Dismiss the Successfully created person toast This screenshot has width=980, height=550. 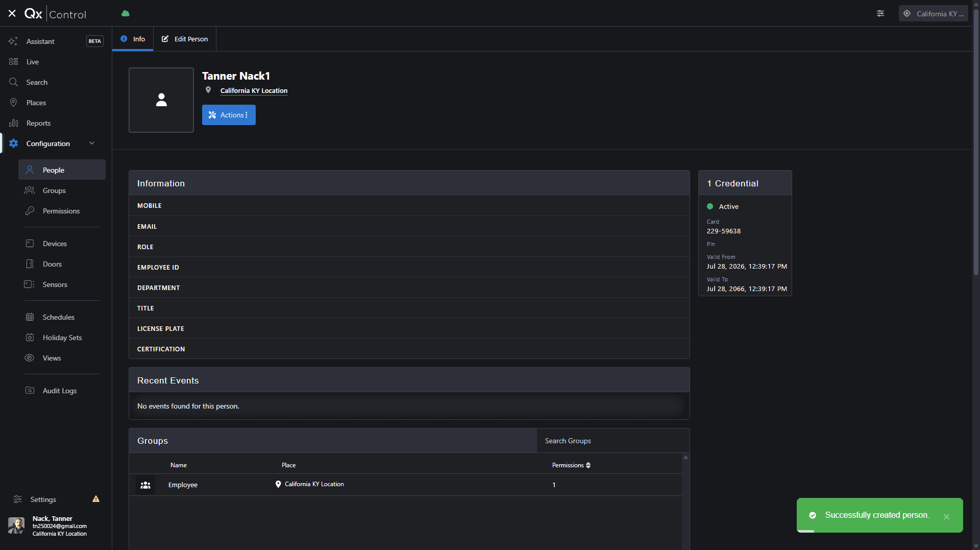(x=946, y=517)
